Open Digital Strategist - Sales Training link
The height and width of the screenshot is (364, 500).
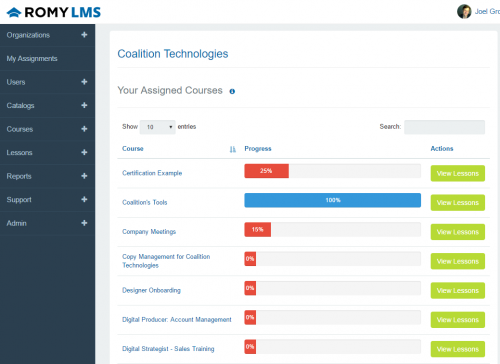168,349
